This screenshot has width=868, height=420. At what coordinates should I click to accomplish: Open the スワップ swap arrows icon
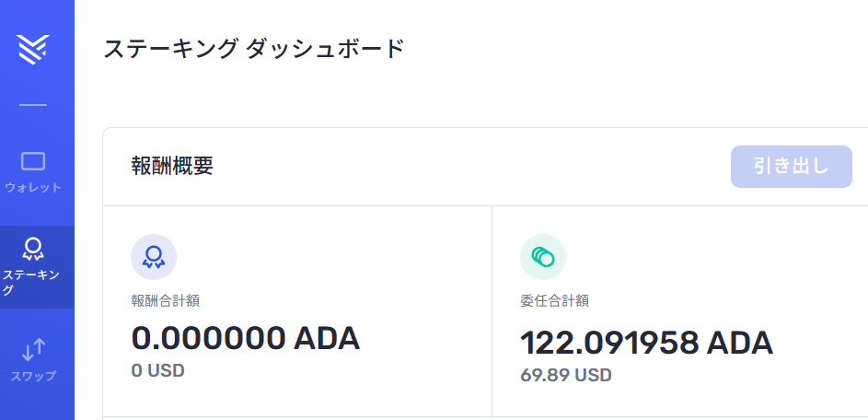33,350
